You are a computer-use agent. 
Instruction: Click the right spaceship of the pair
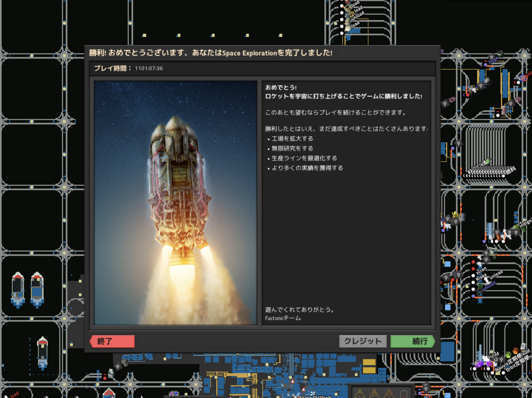37,289
